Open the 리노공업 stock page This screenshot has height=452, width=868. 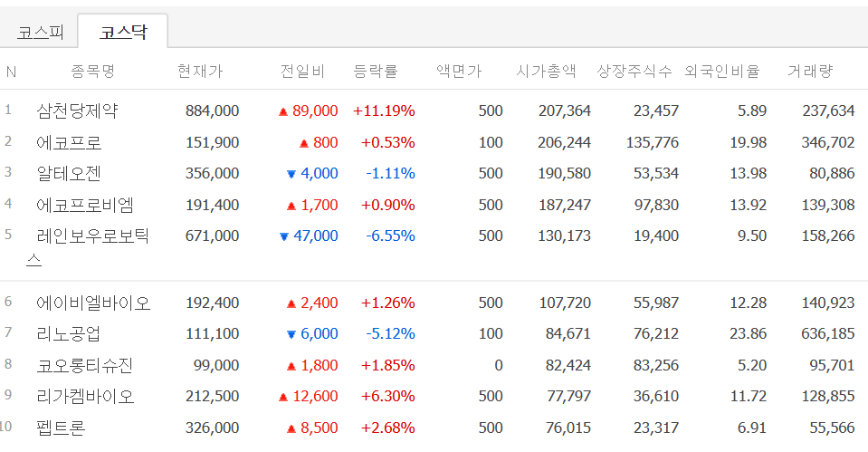coord(69,333)
